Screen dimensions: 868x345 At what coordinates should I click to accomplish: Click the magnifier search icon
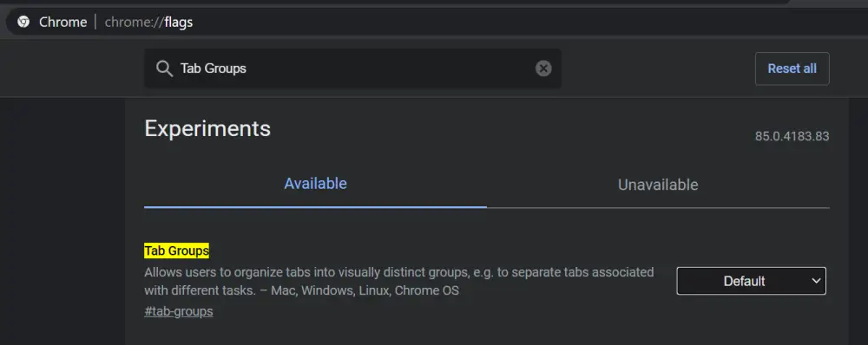click(x=164, y=68)
